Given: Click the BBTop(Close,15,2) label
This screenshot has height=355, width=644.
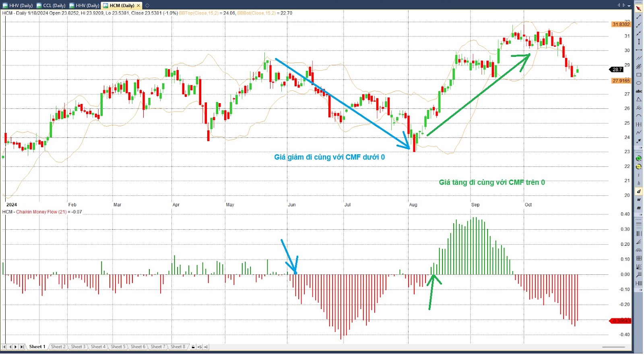Looking at the screenshot, I should tap(199, 13).
